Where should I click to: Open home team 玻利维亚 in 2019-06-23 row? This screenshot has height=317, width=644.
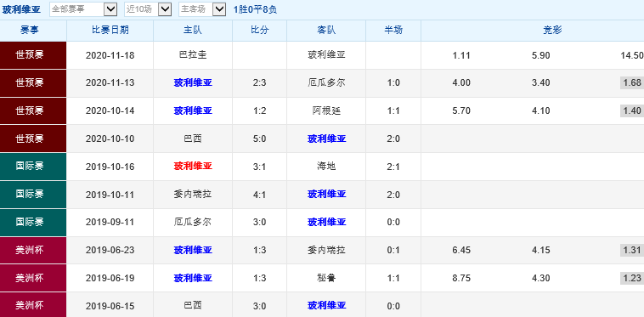193,250
